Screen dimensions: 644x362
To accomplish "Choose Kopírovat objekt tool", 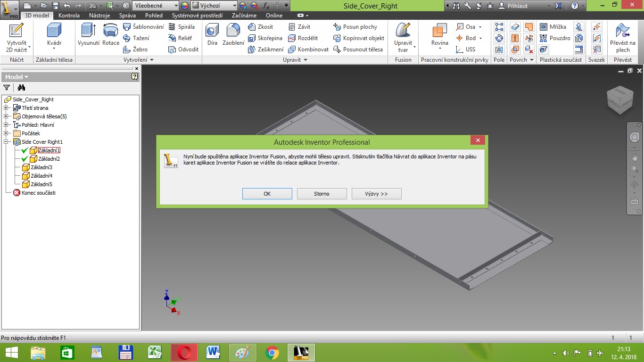I will (359, 38).
